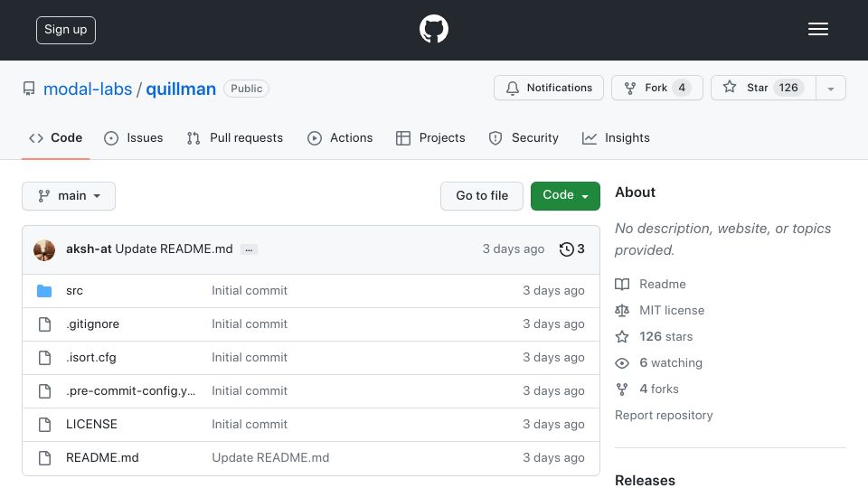Open the Security tab
Screen dimensions: 868x488
pos(524,137)
